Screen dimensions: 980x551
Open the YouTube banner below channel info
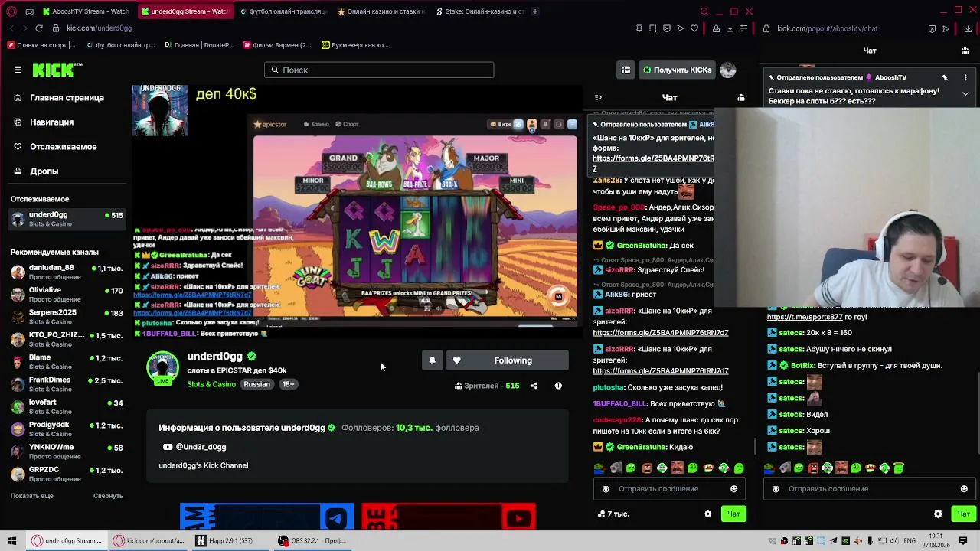(449, 517)
